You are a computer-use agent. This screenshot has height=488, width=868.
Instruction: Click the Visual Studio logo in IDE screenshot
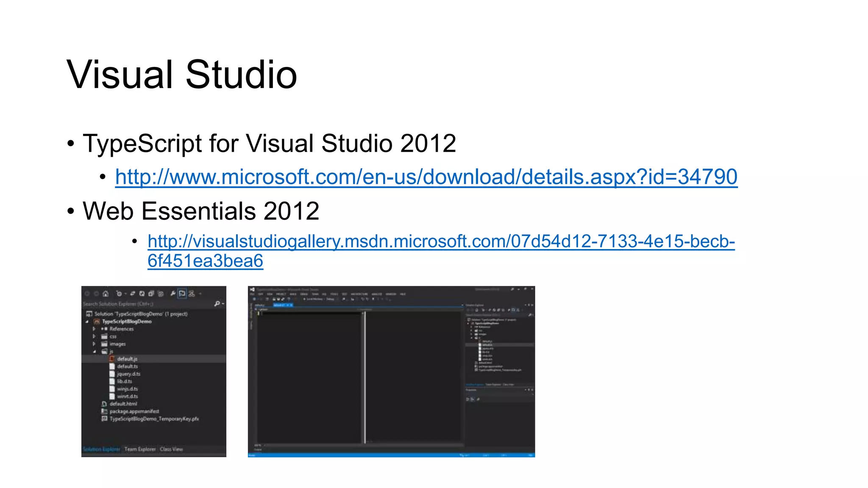pos(252,289)
